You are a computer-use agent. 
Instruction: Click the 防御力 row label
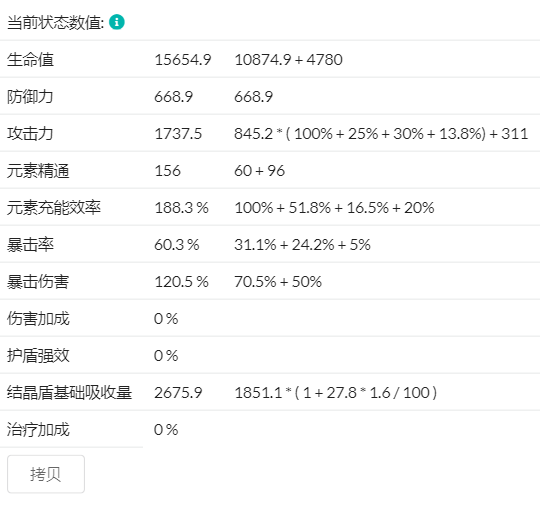point(30,97)
